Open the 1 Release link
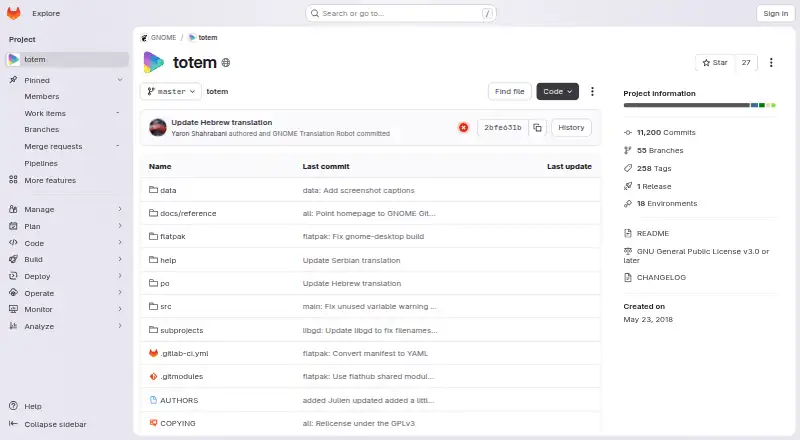 coord(654,186)
